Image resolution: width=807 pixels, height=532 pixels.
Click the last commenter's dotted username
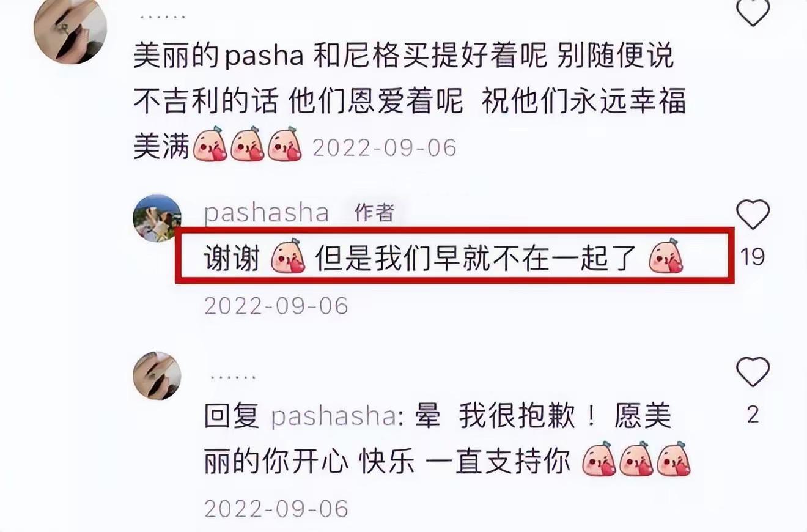click(x=233, y=377)
